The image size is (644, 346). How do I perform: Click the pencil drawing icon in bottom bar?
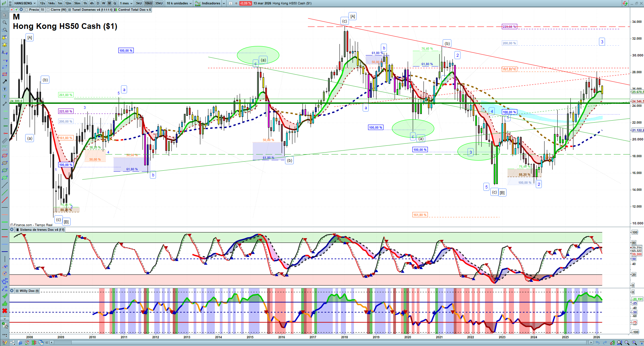coord(5,343)
